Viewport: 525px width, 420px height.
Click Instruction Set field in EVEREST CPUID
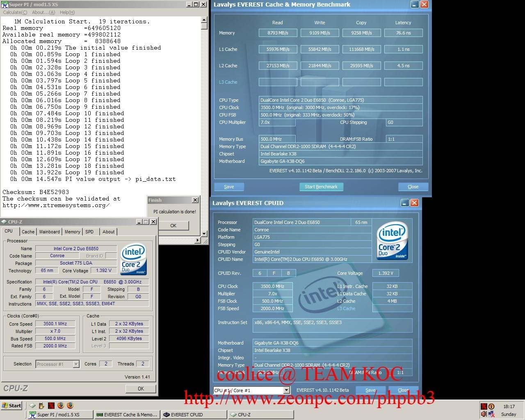pyautogui.click(x=333, y=326)
